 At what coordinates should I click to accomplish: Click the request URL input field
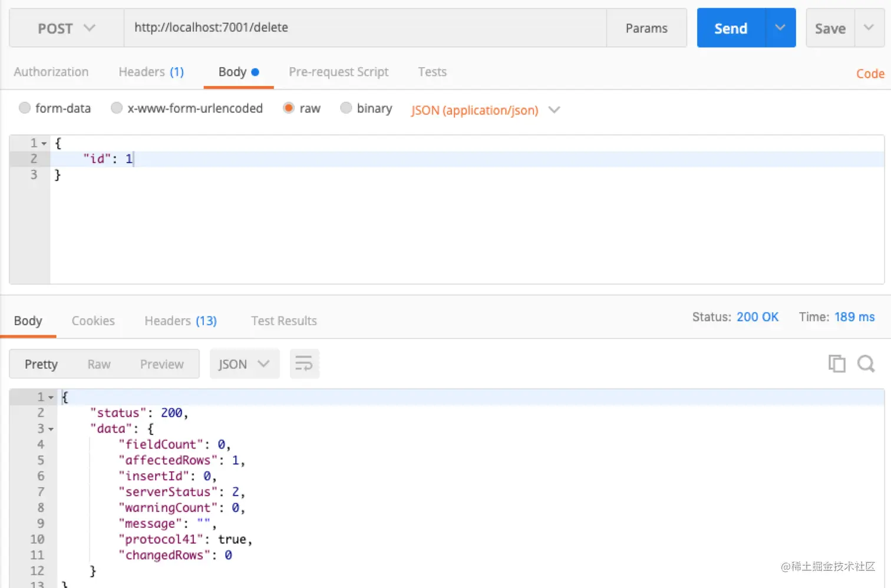(x=365, y=28)
